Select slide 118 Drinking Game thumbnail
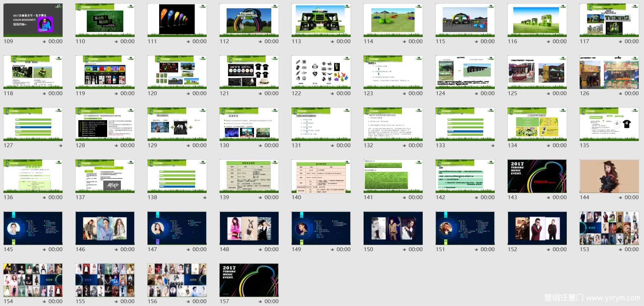 33,72
